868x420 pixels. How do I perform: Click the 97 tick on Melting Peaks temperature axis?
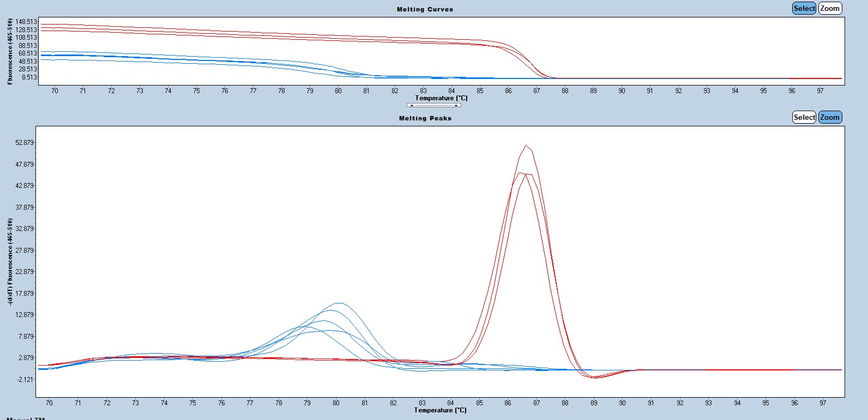pos(823,403)
